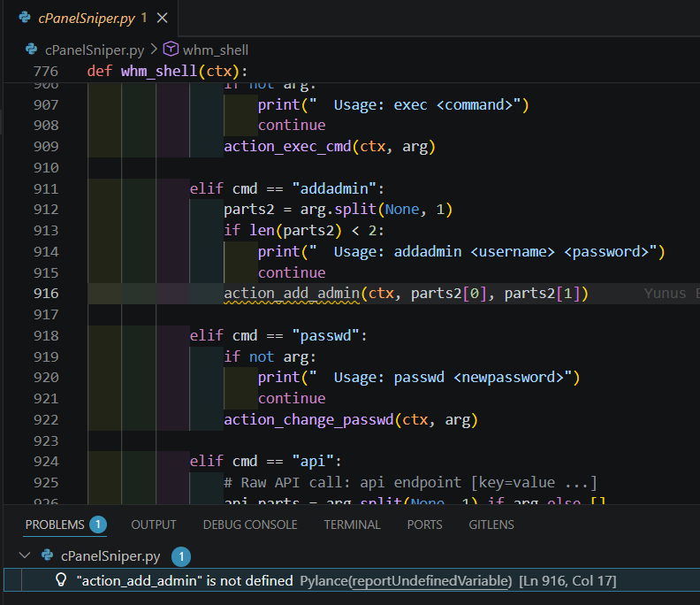Click underlined action_add_admin call
This screenshot has width=700, height=605.
click(x=292, y=294)
